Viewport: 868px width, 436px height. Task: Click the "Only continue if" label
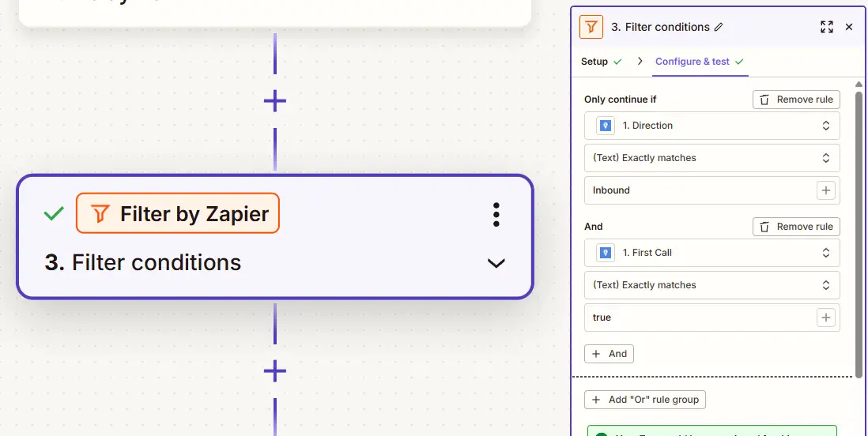pyautogui.click(x=620, y=100)
